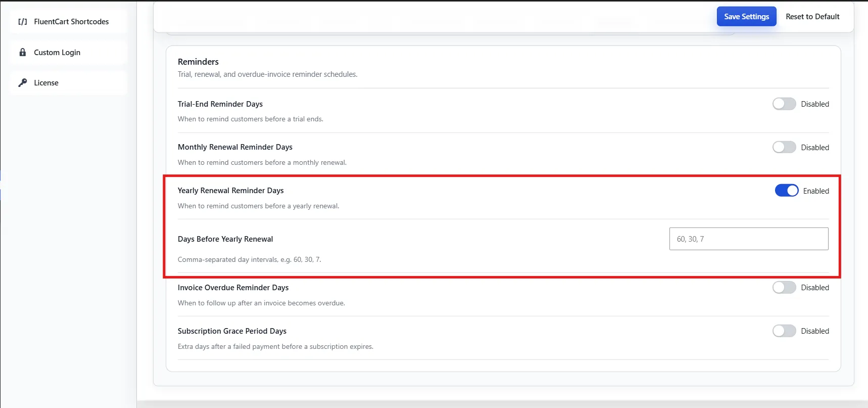This screenshot has height=408, width=868.
Task: Click the 'Trial, renewal, and overdue-invoice' subtitle
Action: 267,74
